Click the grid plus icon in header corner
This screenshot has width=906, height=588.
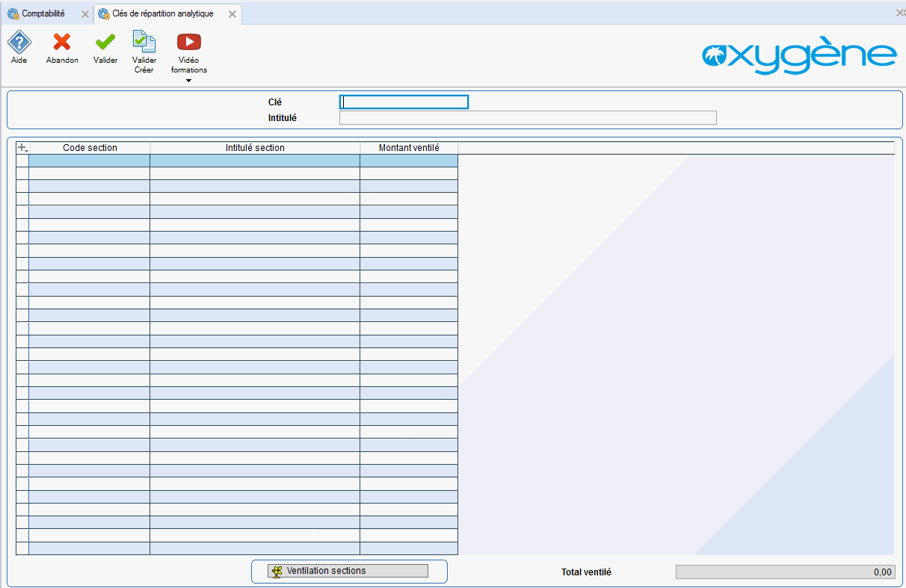pos(22,148)
